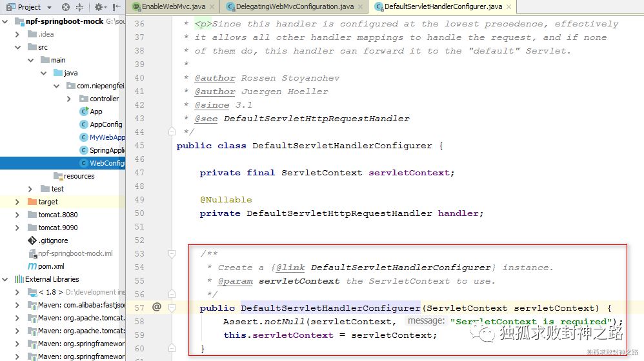The height and width of the screenshot is (361, 644).
Task: Switch to DelegatingWebMvcConfiguration.java tab
Action: (x=295, y=6)
